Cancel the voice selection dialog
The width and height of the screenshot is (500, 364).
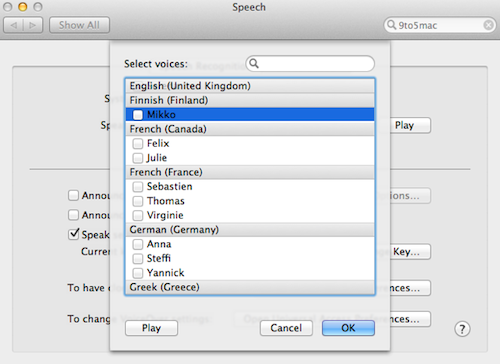click(286, 328)
